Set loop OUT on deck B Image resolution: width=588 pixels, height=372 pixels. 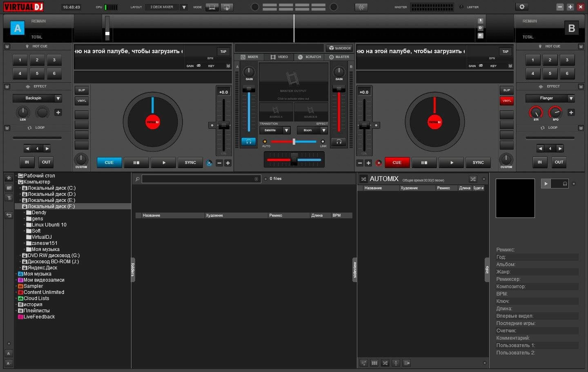click(x=559, y=162)
